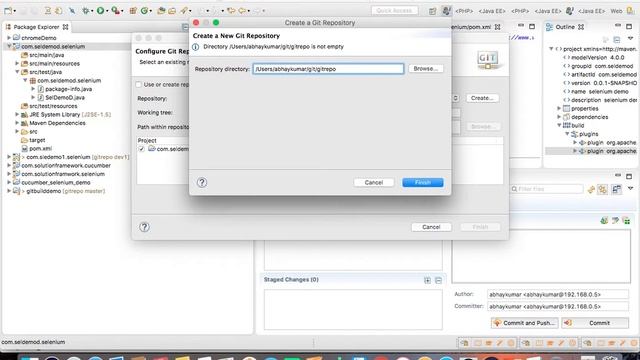Click the Commit and Push... button
The width and height of the screenshot is (640, 360).
point(524,323)
